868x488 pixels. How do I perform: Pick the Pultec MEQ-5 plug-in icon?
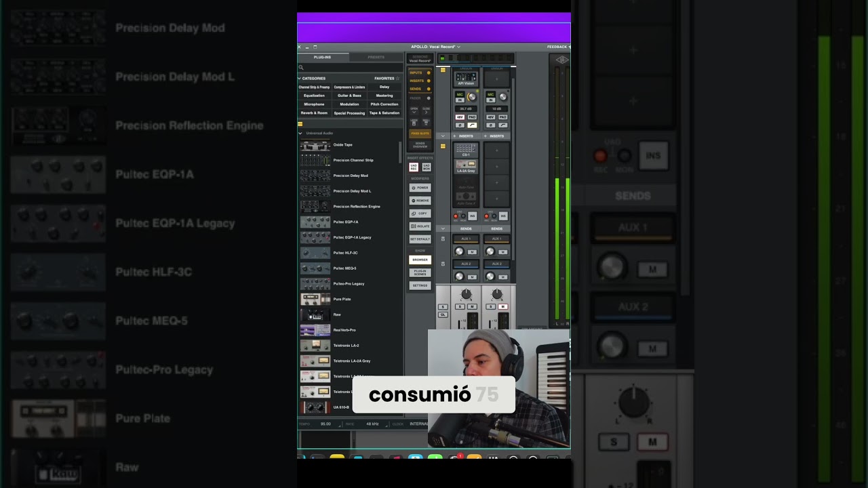coord(315,268)
